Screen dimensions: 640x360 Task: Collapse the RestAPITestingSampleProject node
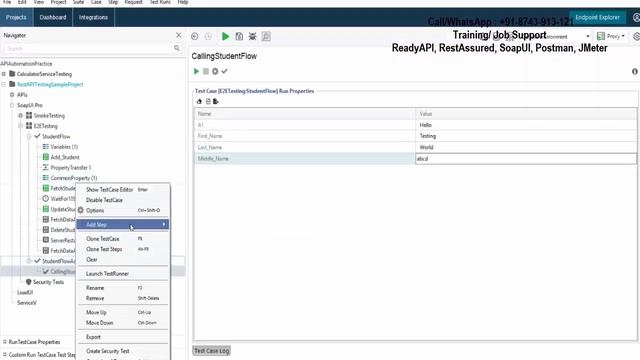coord(4,84)
